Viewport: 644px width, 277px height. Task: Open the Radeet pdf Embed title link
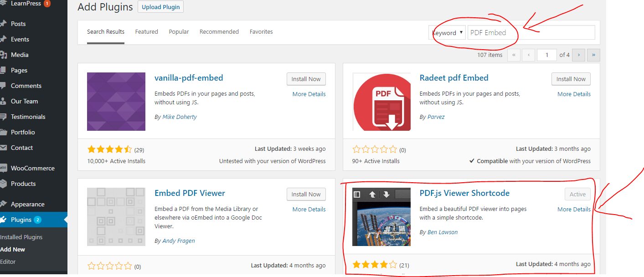point(454,78)
